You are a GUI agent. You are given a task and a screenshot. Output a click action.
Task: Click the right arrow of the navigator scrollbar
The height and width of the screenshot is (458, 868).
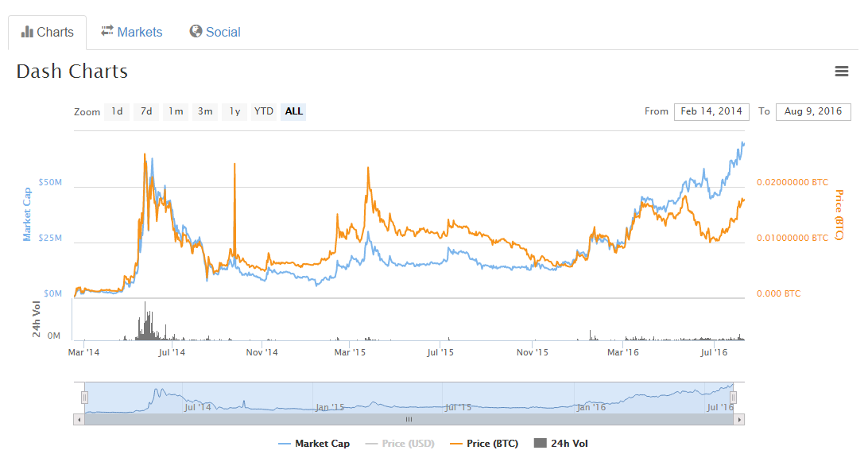(x=739, y=418)
